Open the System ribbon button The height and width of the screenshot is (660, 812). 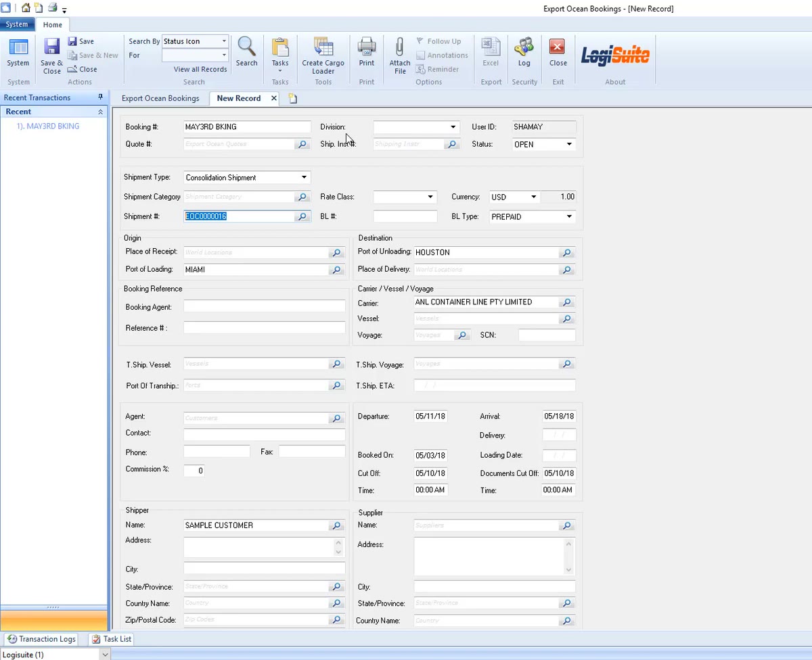click(x=18, y=53)
